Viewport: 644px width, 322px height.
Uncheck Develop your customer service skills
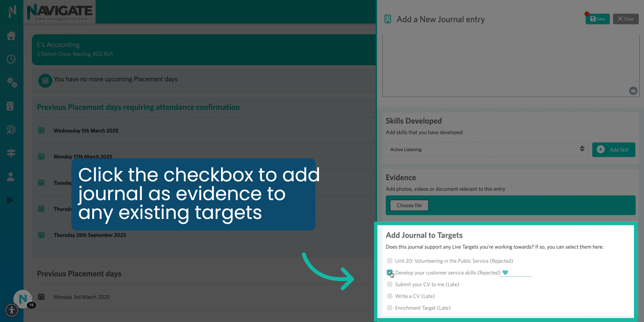click(x=390, y=273)
